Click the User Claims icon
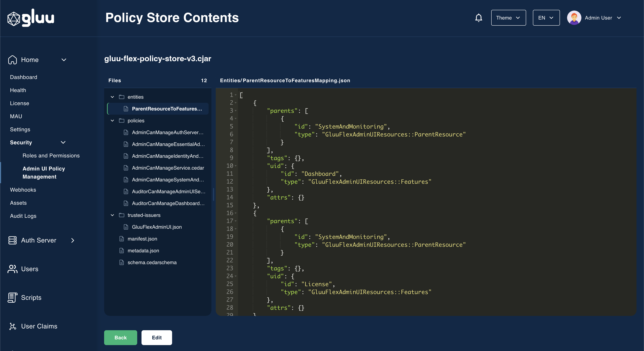The width and height of the screenshot is (644, 351). pyautogui.click(x=13, y=326)
